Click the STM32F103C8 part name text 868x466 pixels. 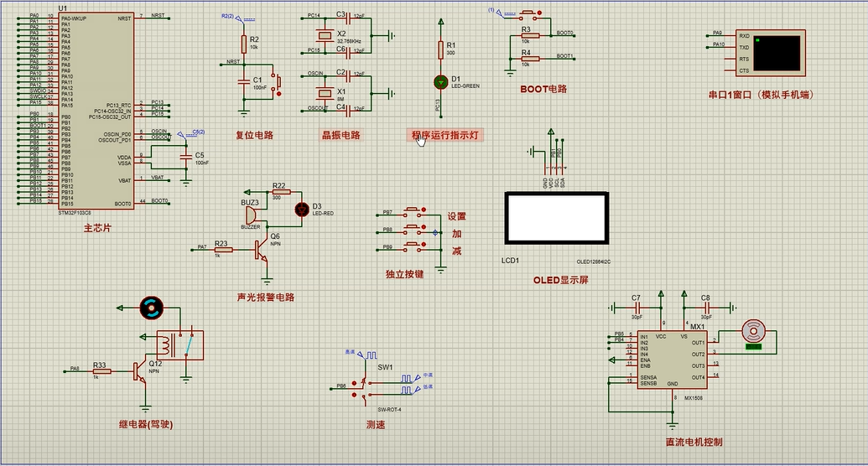[x=75, y=213]
